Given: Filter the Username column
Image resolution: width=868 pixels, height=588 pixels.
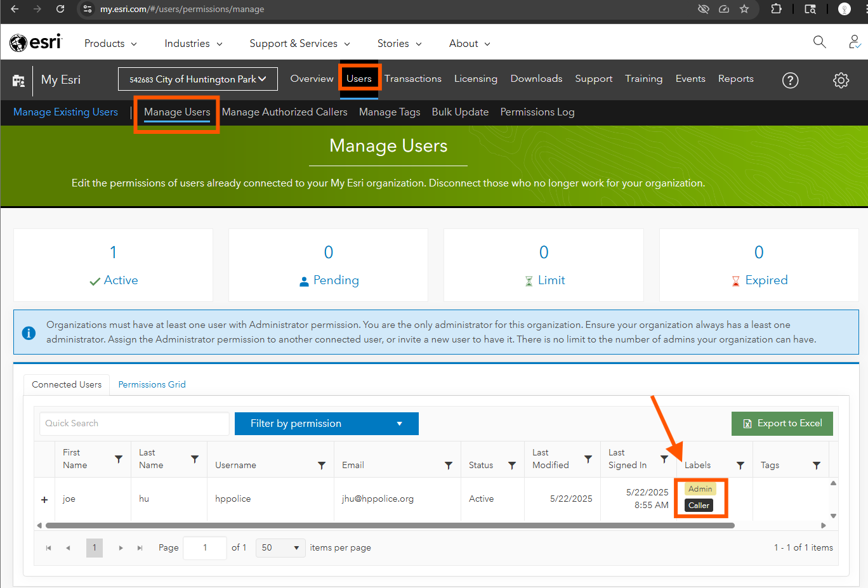Looking at the screenshot, I should coord(322,465).
